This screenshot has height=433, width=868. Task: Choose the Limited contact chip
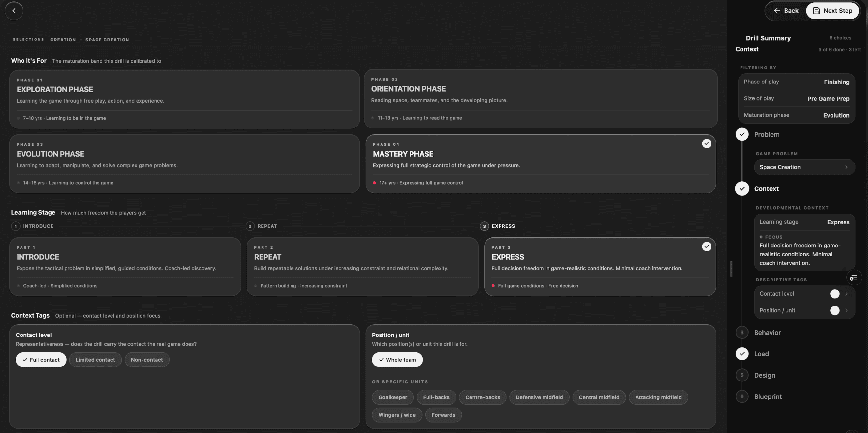[95, 360]
